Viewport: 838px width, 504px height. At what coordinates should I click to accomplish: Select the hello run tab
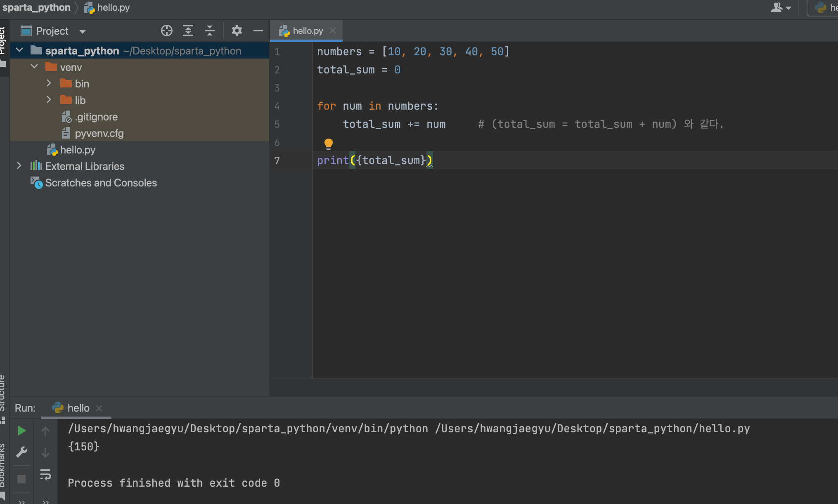point(78,408)
